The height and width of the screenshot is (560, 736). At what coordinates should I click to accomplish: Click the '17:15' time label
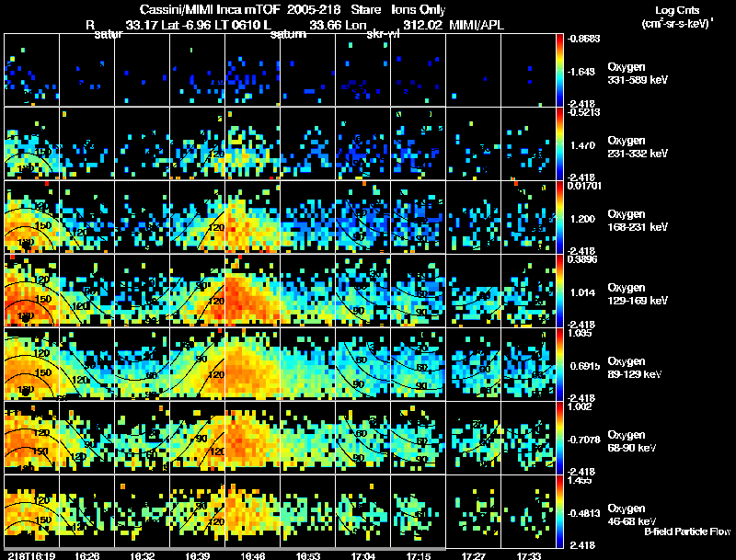(x=419, y=555)
